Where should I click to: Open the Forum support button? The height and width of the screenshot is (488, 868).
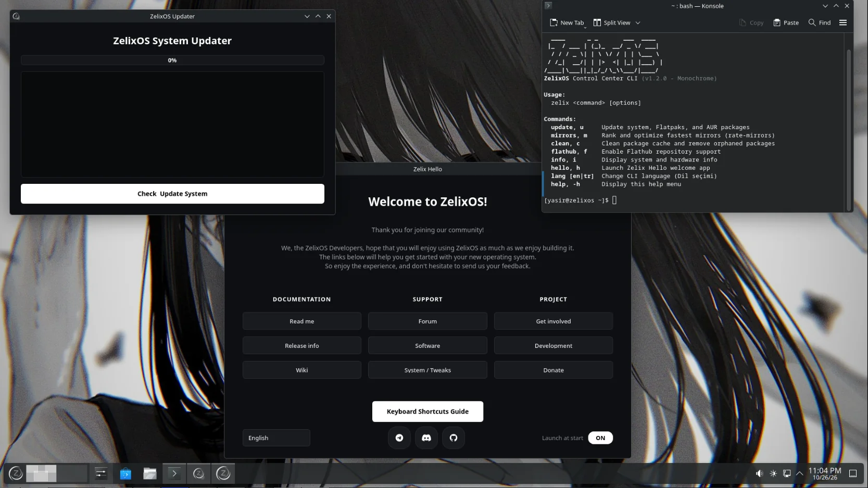pyautogui.click(x=427, y=321)
